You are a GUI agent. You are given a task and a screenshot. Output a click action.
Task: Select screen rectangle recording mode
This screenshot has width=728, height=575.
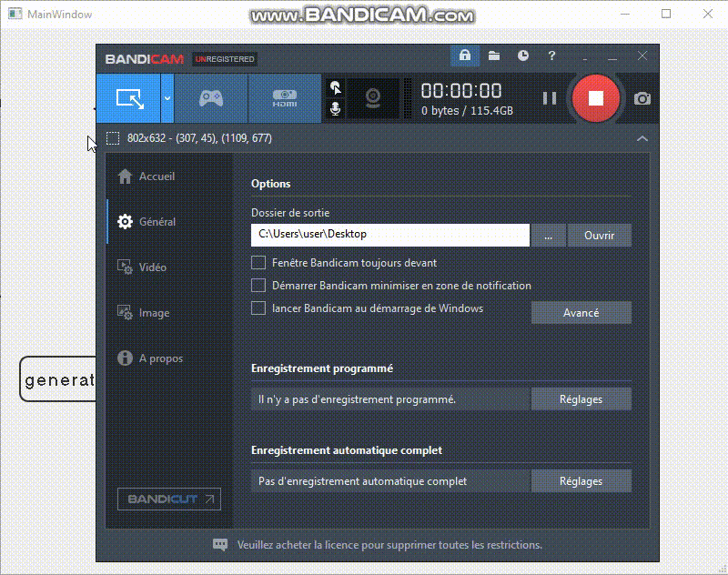[x=129, y=98]
